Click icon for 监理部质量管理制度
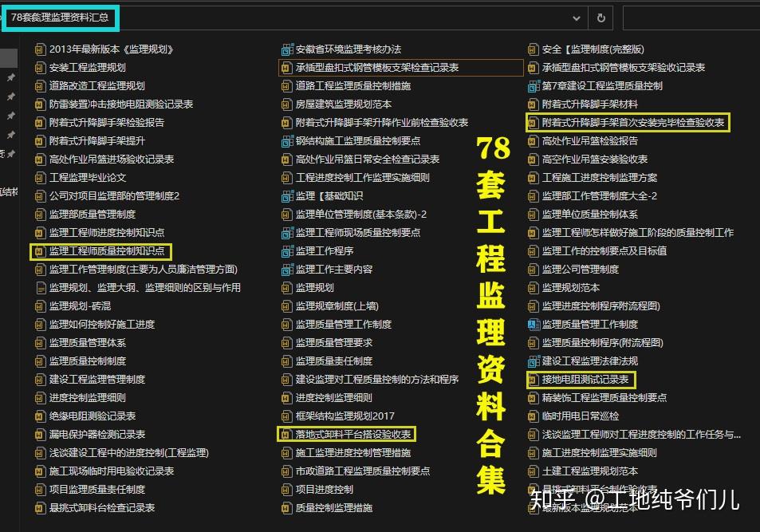 (37, 214)
